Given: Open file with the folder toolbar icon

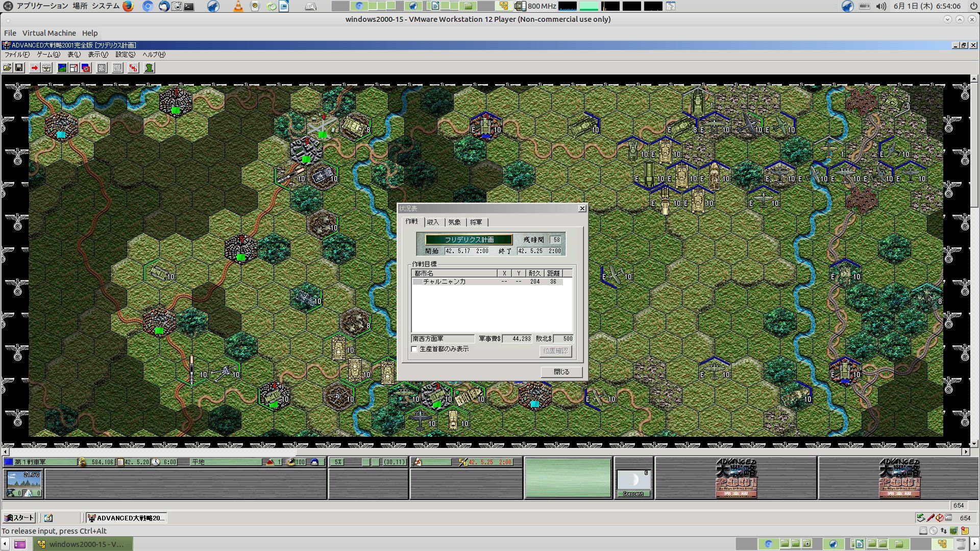Looking at the screenshot, I should [7, 68].
